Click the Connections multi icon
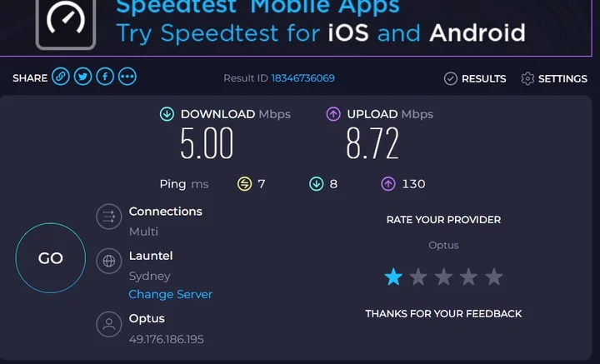This screenshot has width=600, height=364. [108, 217]
